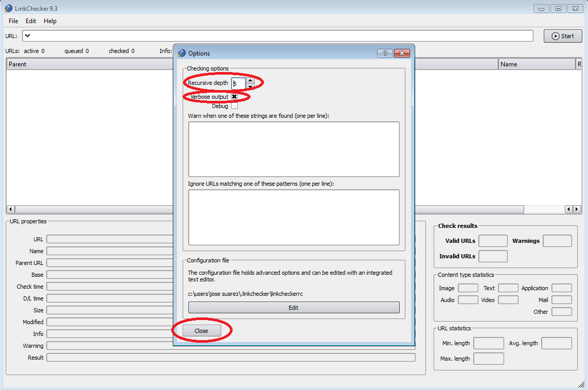Click the horizontal scrollbar left arrow
Viewport: 588px width, 390px height.
click(x=10, y=209)
